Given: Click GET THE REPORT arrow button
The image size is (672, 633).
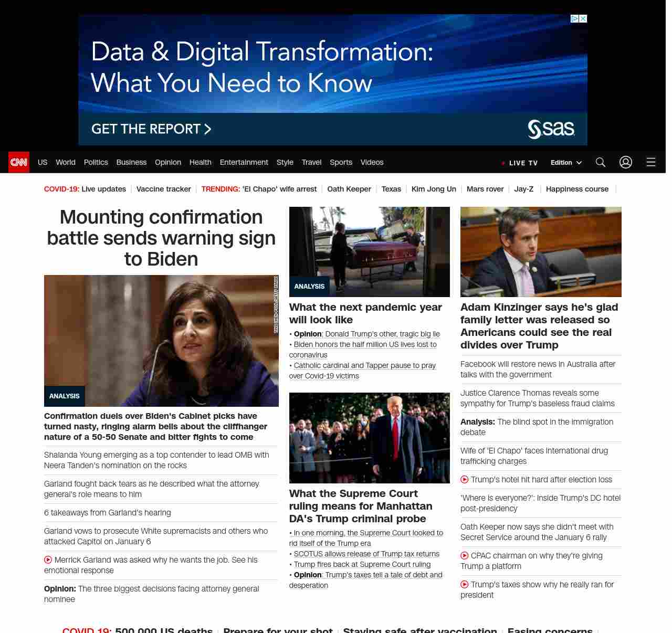Looking at the screenshot, I should 151,129.
